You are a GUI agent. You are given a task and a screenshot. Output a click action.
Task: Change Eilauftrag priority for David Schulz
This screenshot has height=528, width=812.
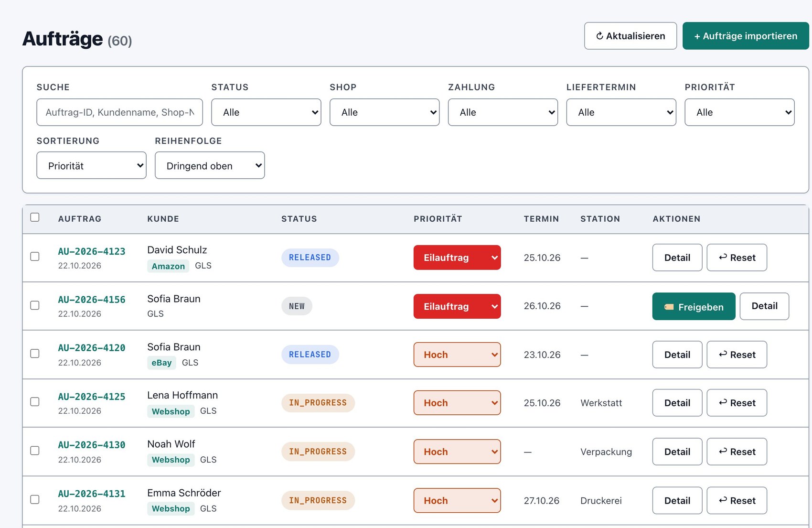pyautogui.click(x=457, y=258)
